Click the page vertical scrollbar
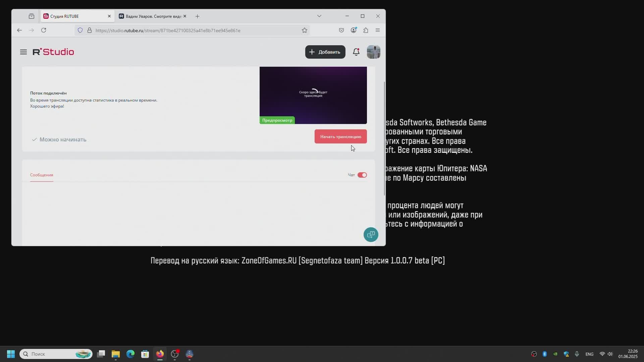This screenshot has height=362, width=644. pyautogui.click(x=384, y=138)
